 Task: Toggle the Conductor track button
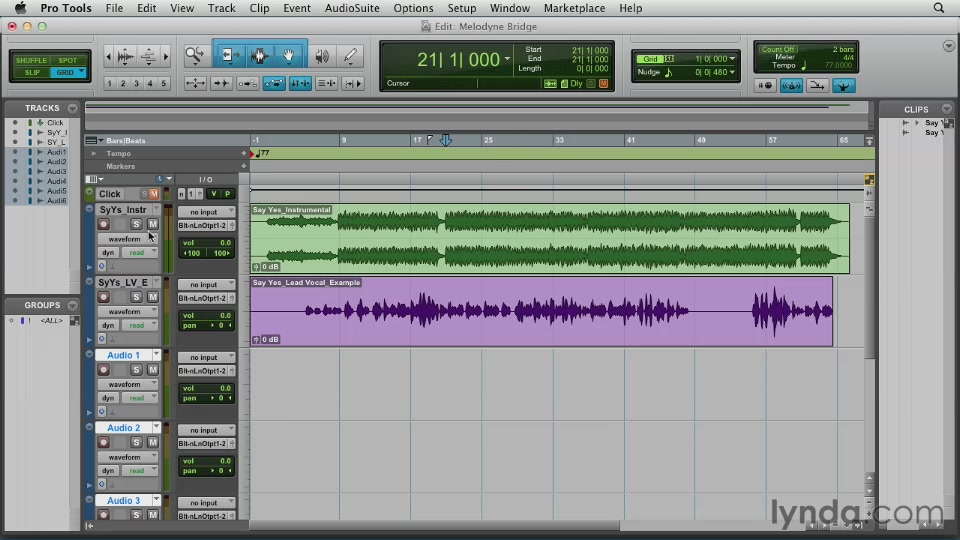(x=843, y=85)
